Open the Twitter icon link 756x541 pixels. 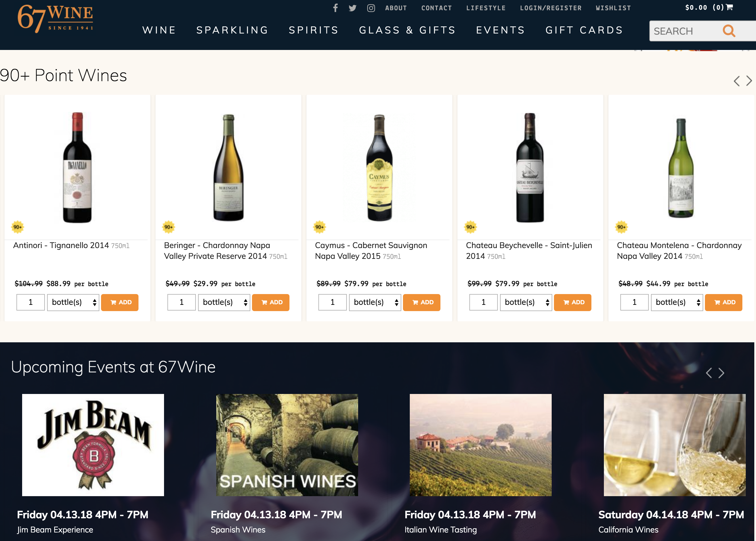click(x=352, y=8)
